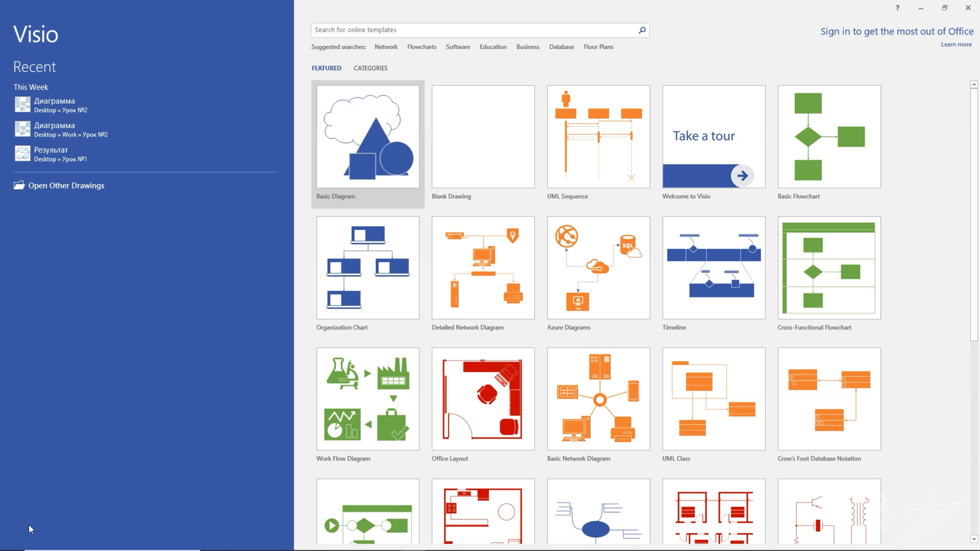Click the arrow on Take a tour tile
980x551 pixels.
742,176
